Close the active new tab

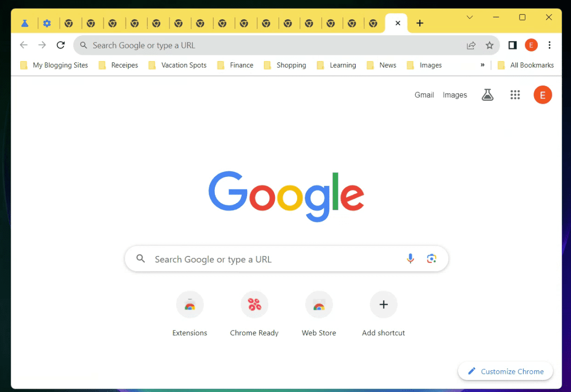[x=397, y=23]
